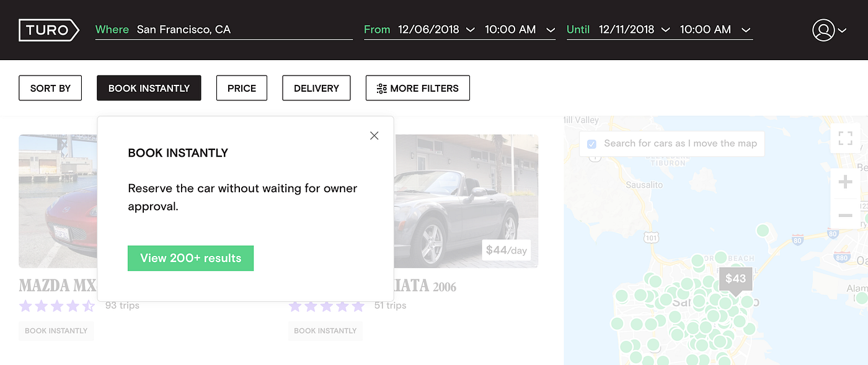Expand the From time 10:00 AM dropdown
Image resolution: width=868 pixels, height=365 pixels.
[x=520, y=30]
